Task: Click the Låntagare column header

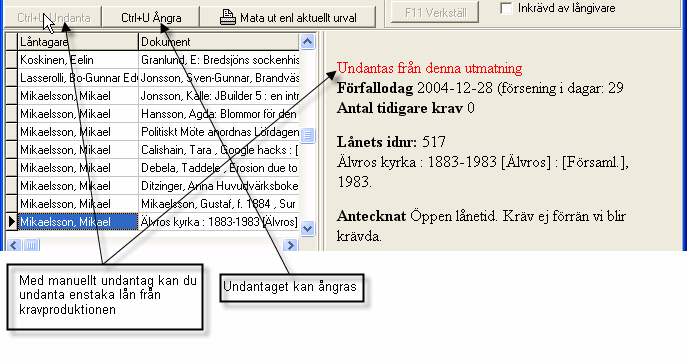Action: 78,42
